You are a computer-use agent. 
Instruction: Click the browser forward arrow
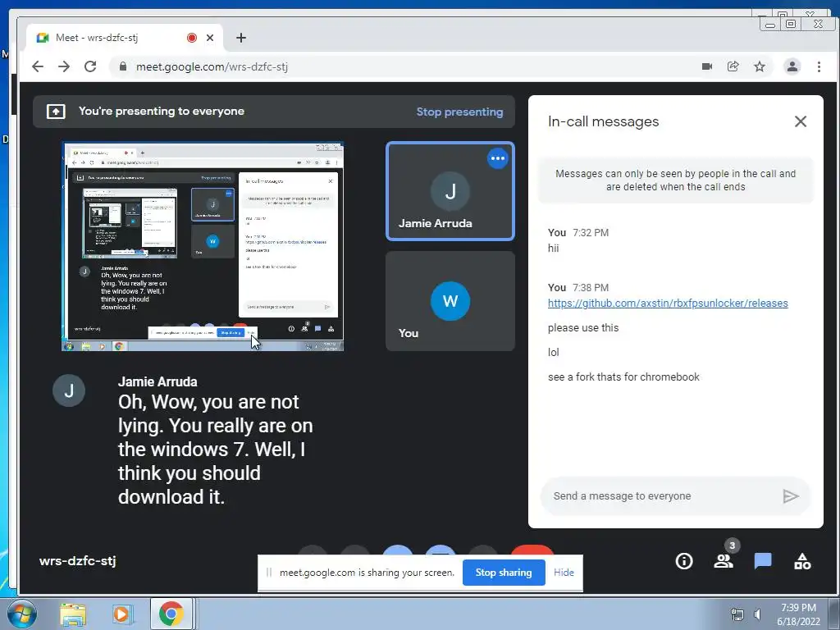tap(64, 66)
